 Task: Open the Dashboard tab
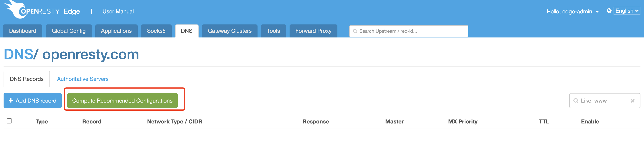pyautogui.click(x=23, y=31)
